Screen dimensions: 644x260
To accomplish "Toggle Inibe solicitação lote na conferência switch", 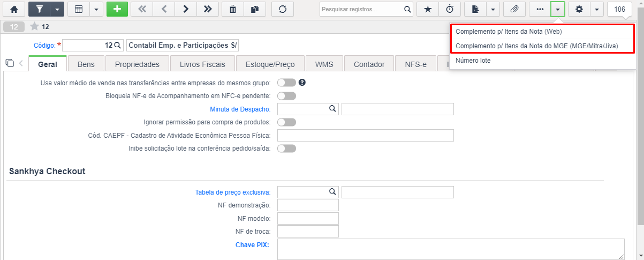I will [x=286, y=148].
